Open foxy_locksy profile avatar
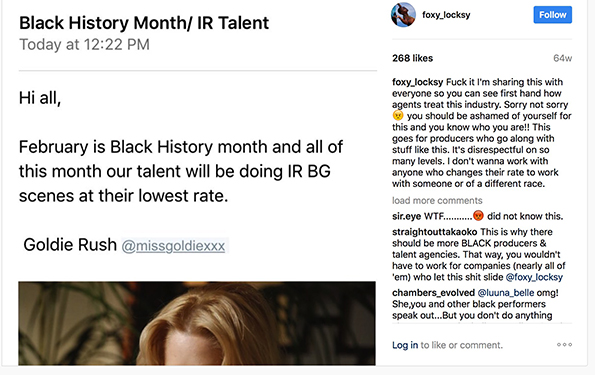 [x=403, y=15]
